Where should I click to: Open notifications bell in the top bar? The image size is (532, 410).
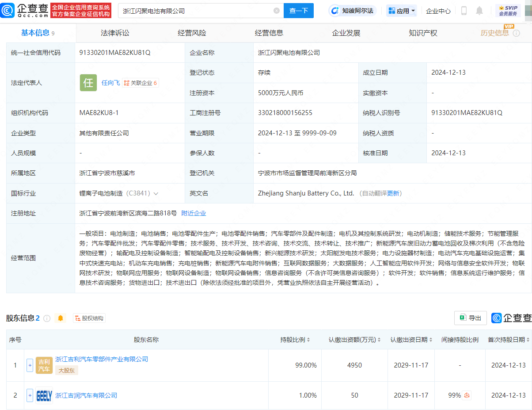tap(479, 11)
